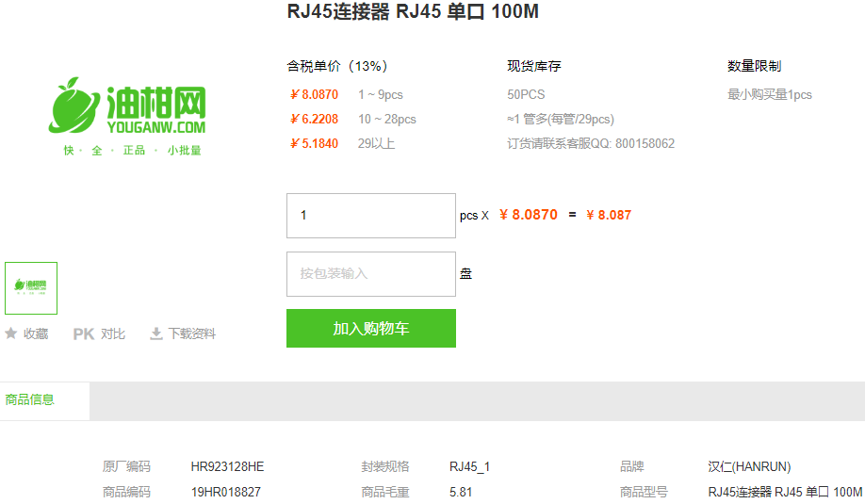Click the price ￥5.1840
The image size is (865, 504).
click(314, 143)
